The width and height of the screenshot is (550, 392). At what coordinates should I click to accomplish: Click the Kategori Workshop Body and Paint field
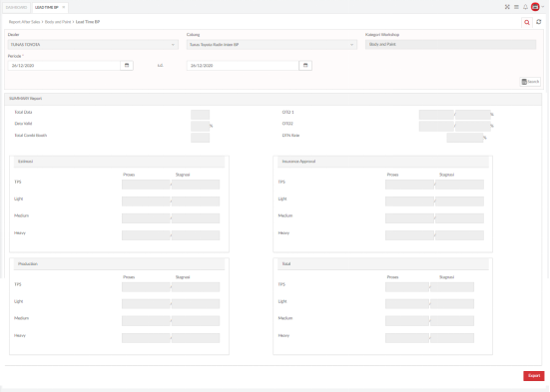click(x=451, y=44)
